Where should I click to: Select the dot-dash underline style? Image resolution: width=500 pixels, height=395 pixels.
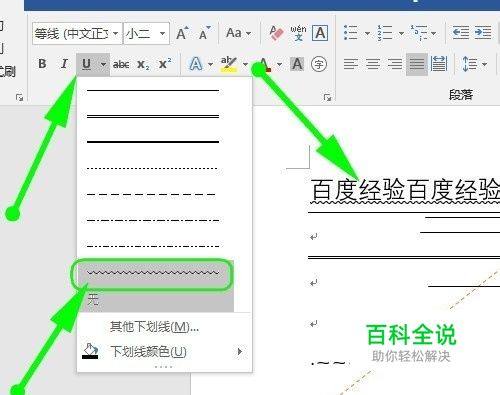coord(153,220)
